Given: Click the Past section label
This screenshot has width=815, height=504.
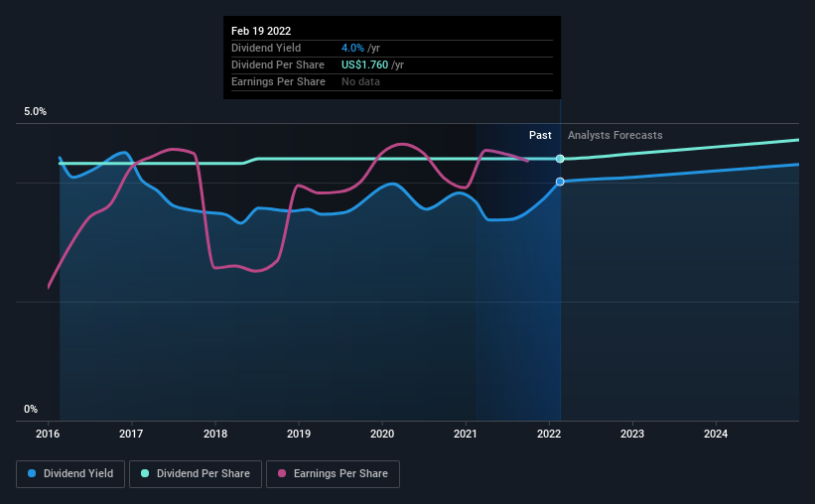Looking at the screenshot, I should click(x=540, y=135).
